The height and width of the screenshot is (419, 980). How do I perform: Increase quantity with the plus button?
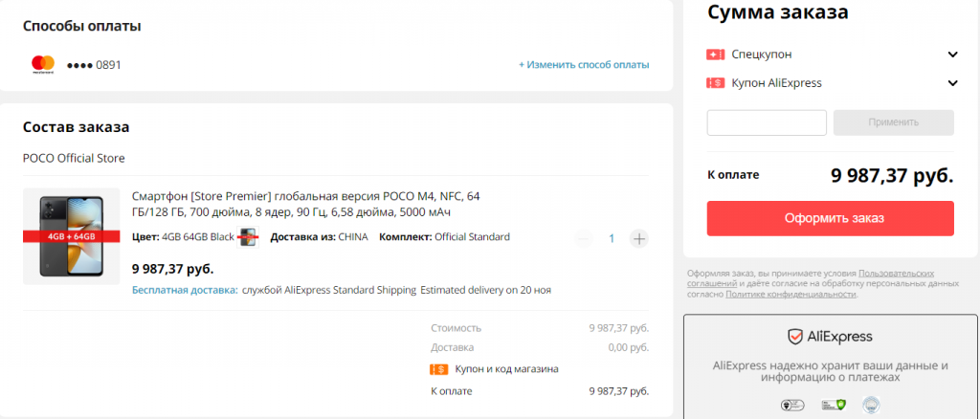638,238
